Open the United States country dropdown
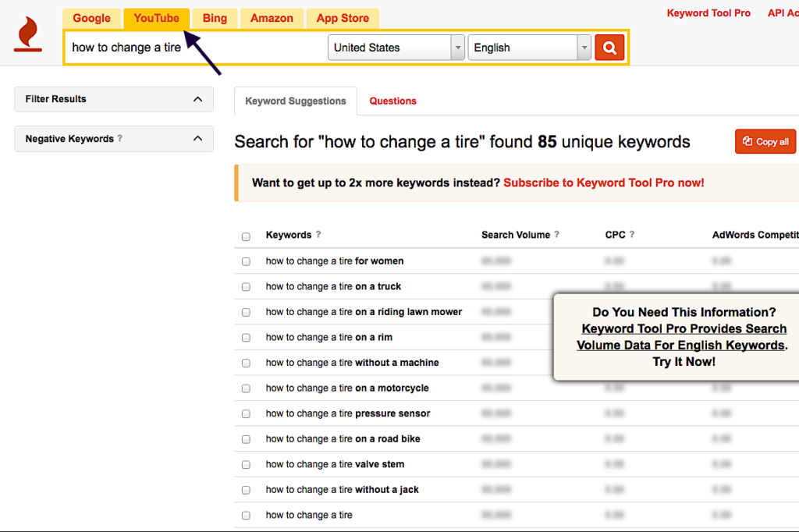 coord(396,47)
